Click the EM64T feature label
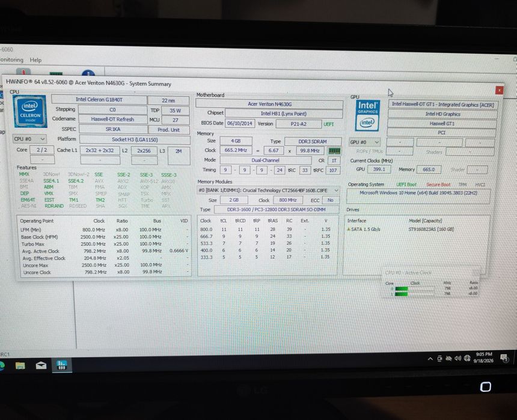 point(28,199)
